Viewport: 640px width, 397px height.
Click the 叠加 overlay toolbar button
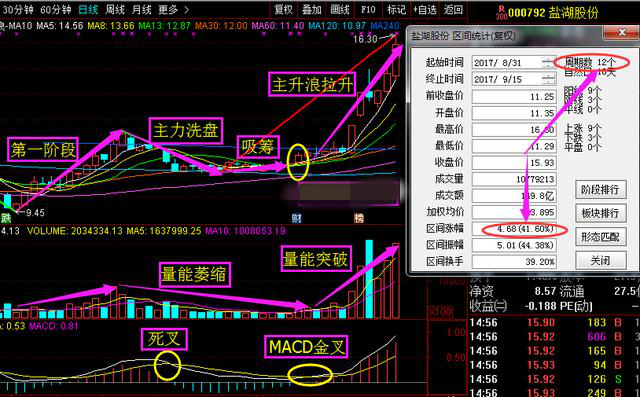tap(312, 9)
